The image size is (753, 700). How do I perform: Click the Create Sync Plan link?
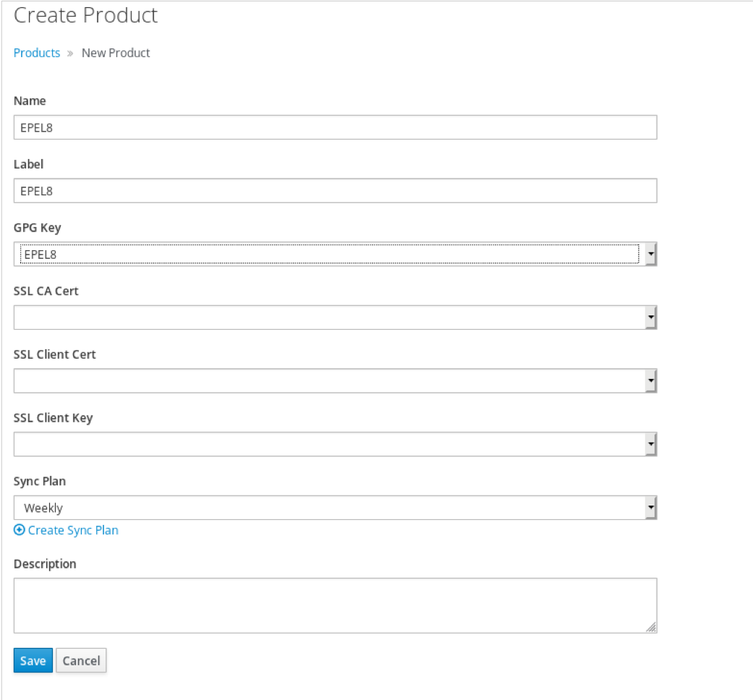point(72,530)
